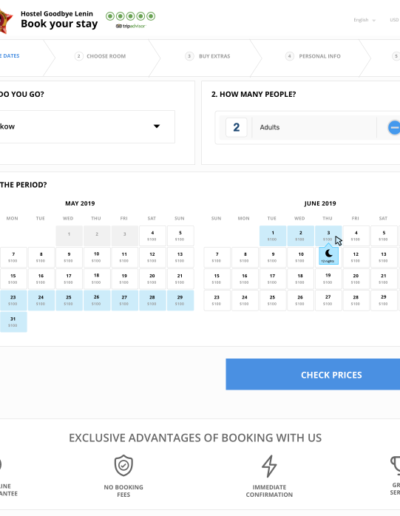Screen dimensions: 400x516
Task: Click the No Booking Fees shield icon
Action: (124, 465)
